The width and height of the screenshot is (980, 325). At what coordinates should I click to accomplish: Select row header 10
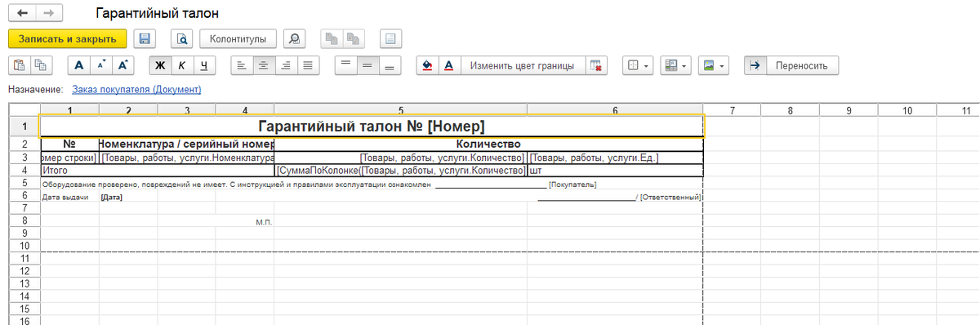(24, 246)
